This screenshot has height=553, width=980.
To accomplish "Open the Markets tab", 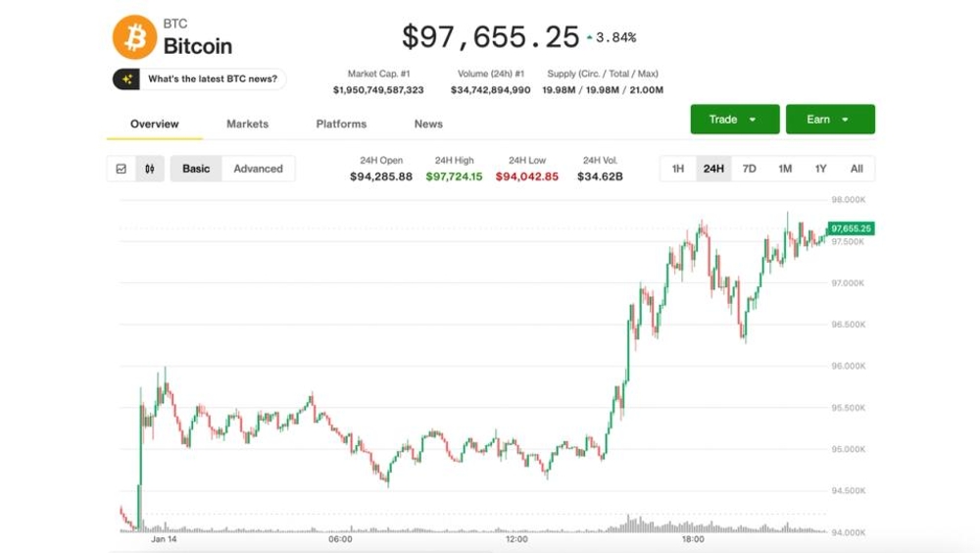I will pos(247,125).
